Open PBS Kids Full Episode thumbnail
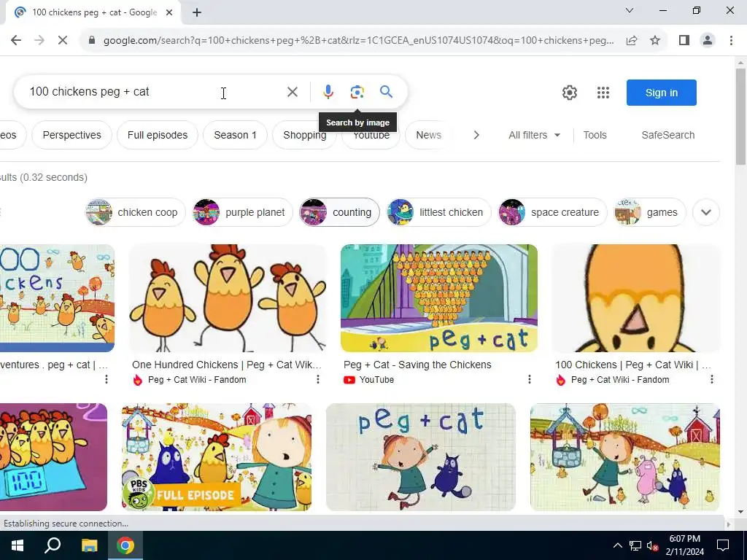This screenshot has height=560, width=747. click(216, 457)
